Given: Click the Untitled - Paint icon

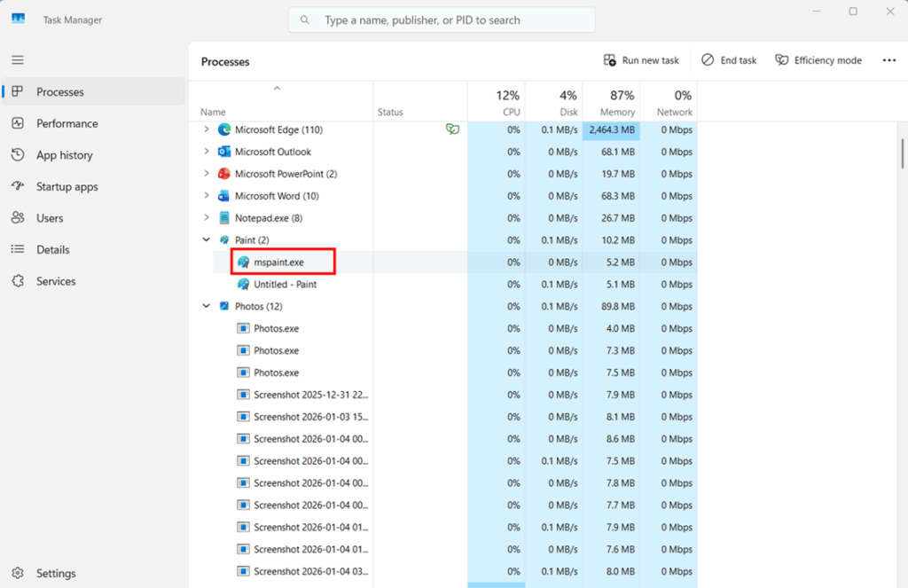Looking at the screenshot, I should [x=243, y=284].
